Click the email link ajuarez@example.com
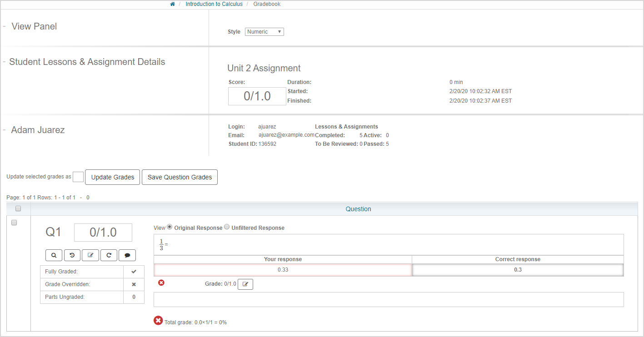 tap(286, 135)
